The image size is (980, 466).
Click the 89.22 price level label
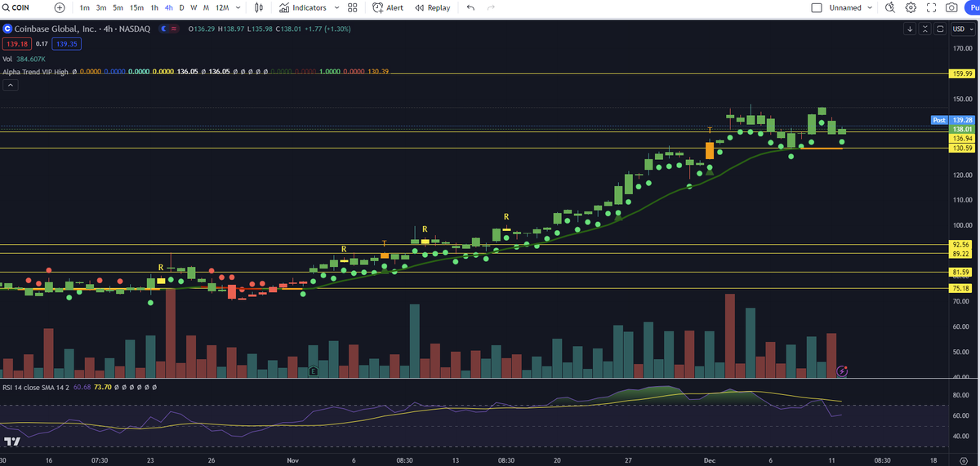click(962, 254)
